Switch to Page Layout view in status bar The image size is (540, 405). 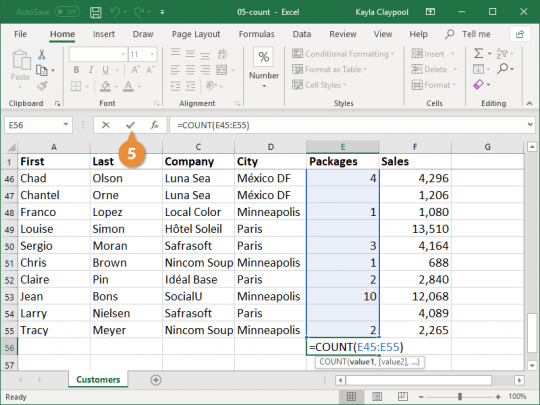[377, 396]
